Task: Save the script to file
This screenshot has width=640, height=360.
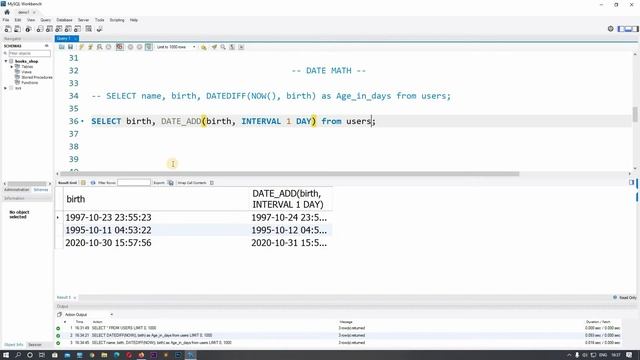Action: click(x=71, y=47)
